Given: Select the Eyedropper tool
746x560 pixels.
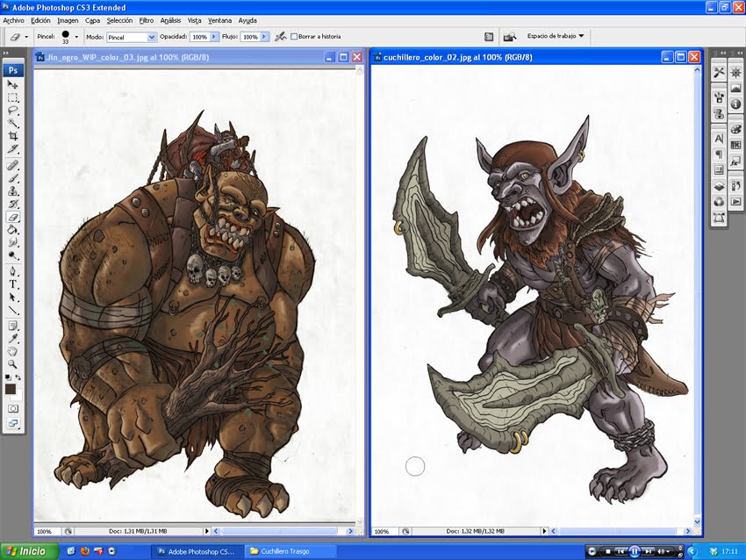Looking at the screenshot, I should 13,339.
